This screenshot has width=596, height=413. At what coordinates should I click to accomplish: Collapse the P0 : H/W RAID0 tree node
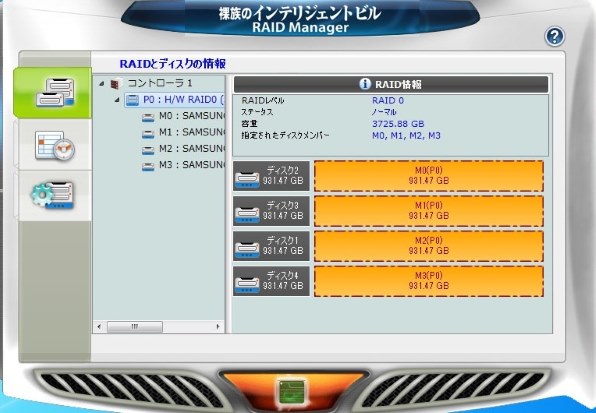[x=117, y=100]
